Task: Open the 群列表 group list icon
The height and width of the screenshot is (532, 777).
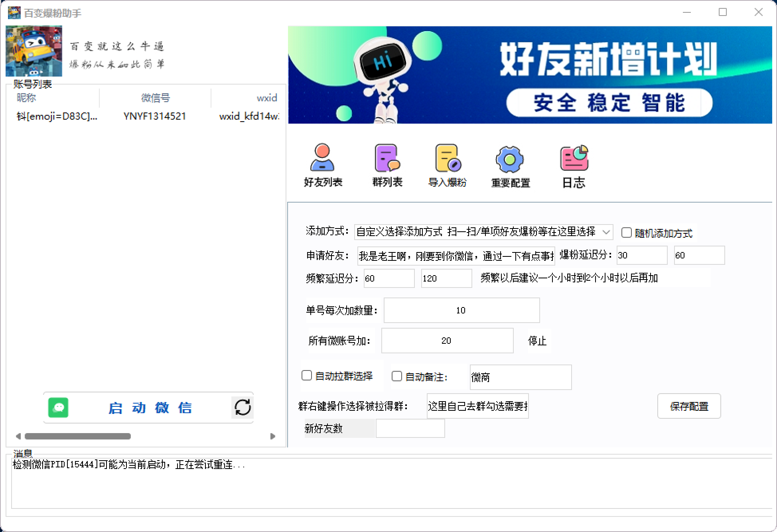Action: click(x=387, y=165)
